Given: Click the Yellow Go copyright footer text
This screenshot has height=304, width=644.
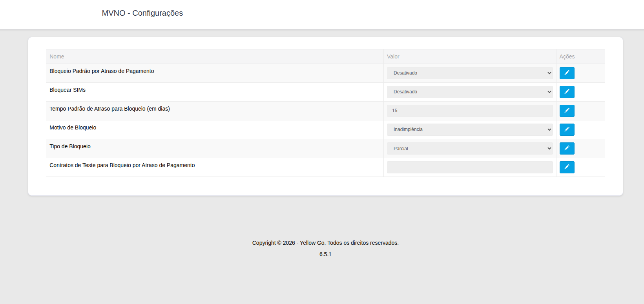Looking at the screenshot, I should [325, 243].
